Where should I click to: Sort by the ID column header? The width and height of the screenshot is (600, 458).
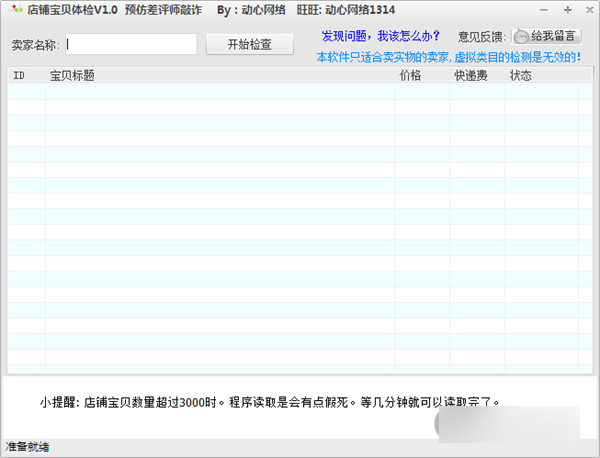19,75
